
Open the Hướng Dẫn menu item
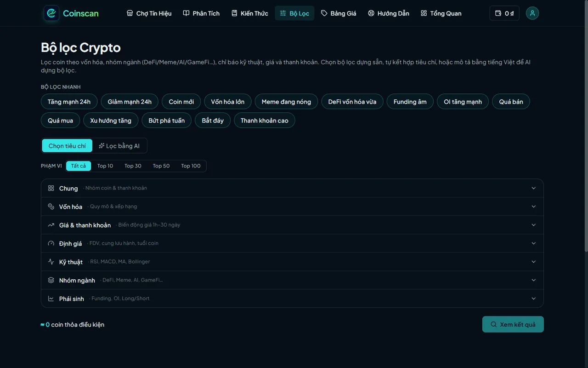[389, 13]
